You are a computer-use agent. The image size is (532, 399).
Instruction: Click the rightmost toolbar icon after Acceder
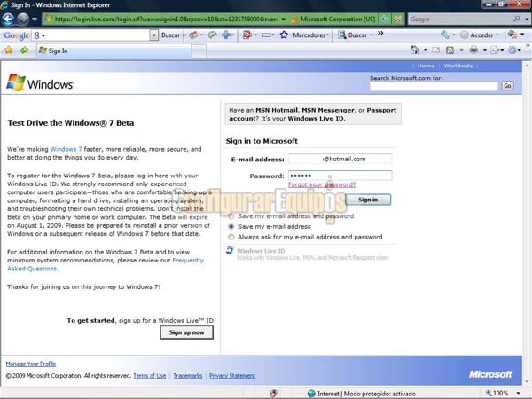[512, 35]
